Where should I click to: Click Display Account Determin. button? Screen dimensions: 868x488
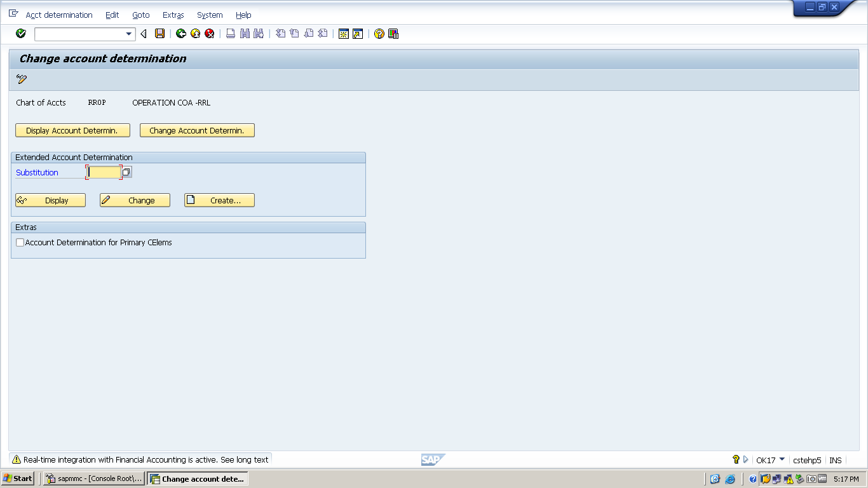pyautogui.click(x=72, y=130)
